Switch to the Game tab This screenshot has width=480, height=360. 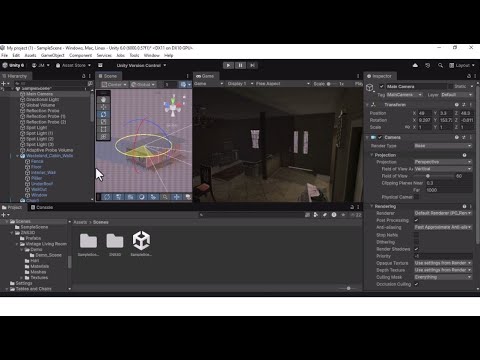[205, 76]
